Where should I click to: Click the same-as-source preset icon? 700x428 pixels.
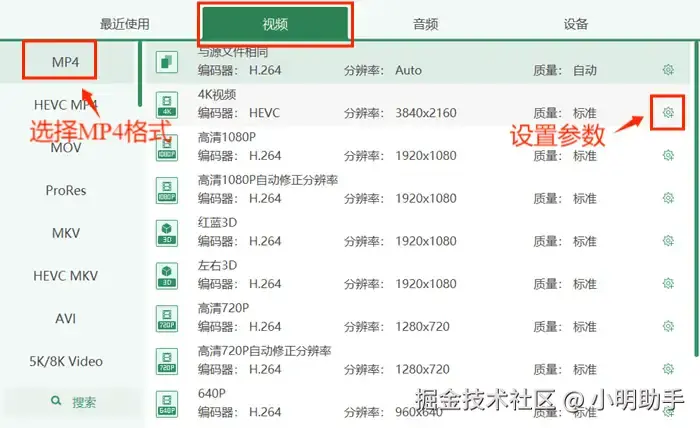(167, 62)
